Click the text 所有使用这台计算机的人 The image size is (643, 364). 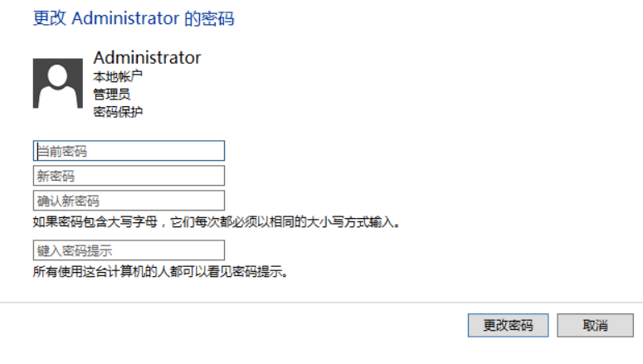click(x=108, y=272)
